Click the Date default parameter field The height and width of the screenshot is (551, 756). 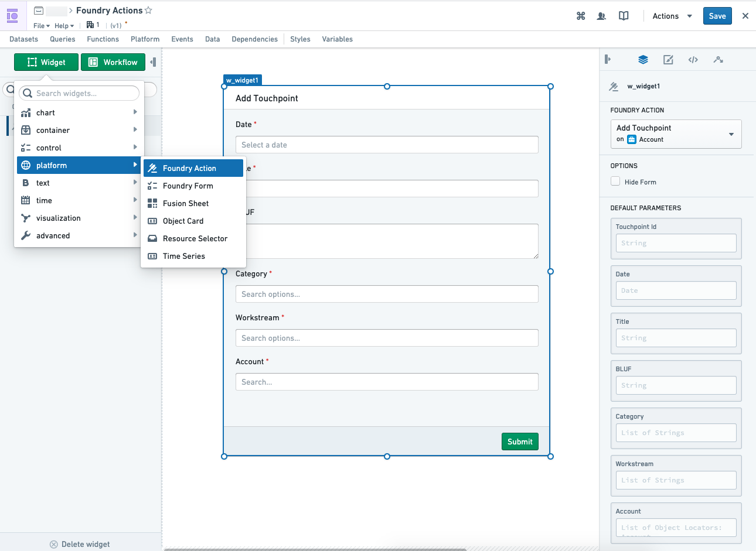pyautogui.click(x=676, y=290)
